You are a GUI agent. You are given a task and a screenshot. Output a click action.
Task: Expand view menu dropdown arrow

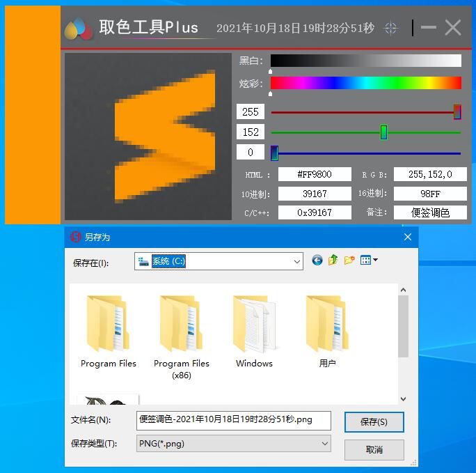(376, 260)
